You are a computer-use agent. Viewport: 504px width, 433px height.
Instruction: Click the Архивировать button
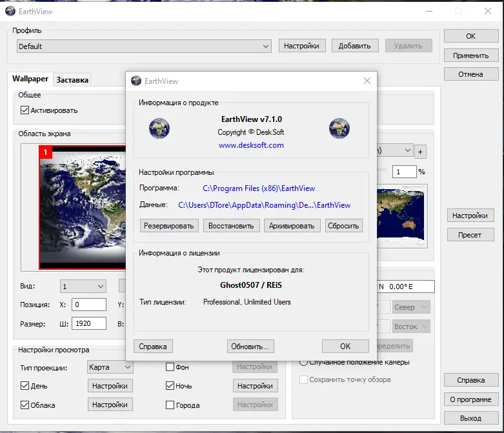pyautogui.click(x=292, y=226)
